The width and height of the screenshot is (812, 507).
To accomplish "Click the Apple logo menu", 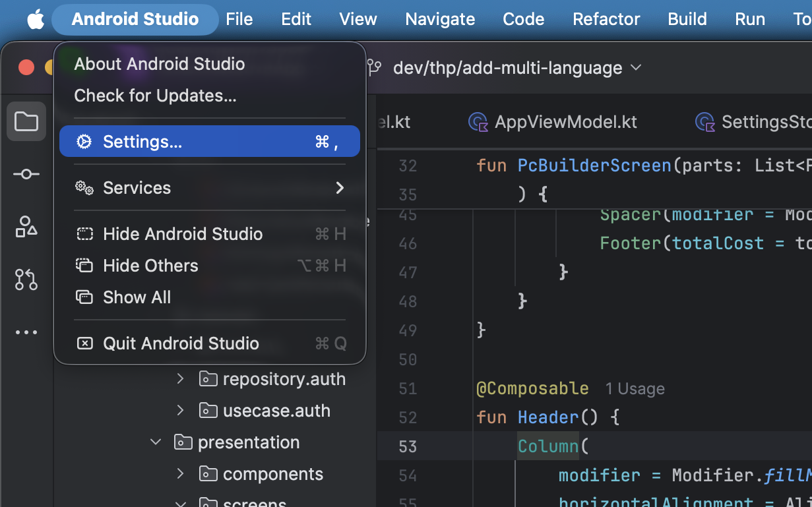I will pyautogui.click(x=36, y=20).
